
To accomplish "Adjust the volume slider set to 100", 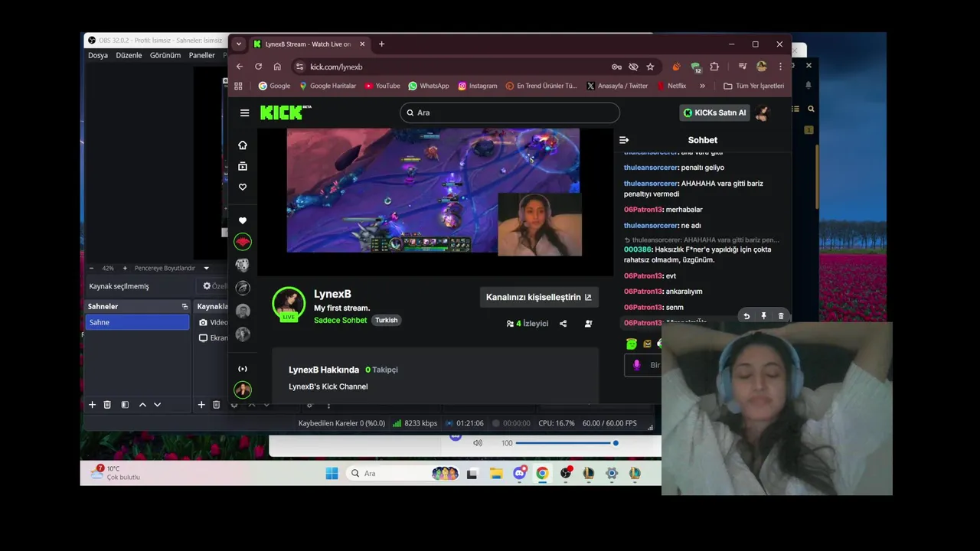I will [566, 442].
